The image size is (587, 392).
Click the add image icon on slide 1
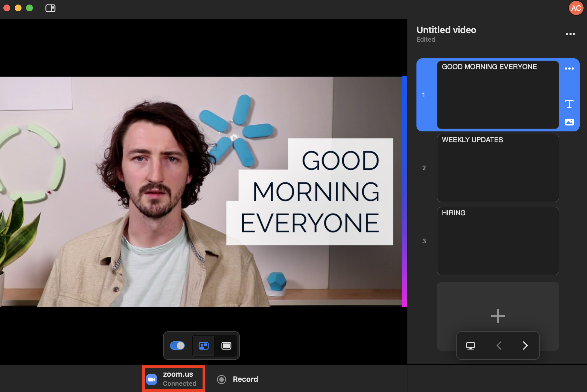point(569,122)
